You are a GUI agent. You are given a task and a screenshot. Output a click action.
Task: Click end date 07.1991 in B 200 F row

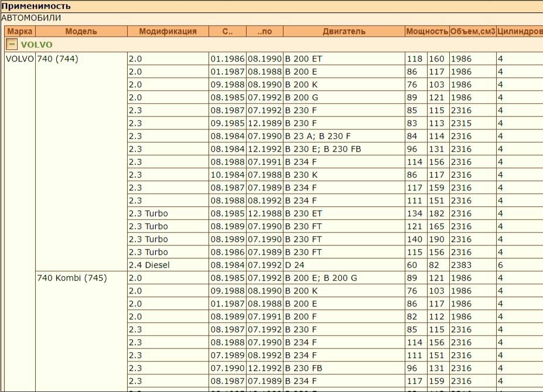click(x=265, y=316)
